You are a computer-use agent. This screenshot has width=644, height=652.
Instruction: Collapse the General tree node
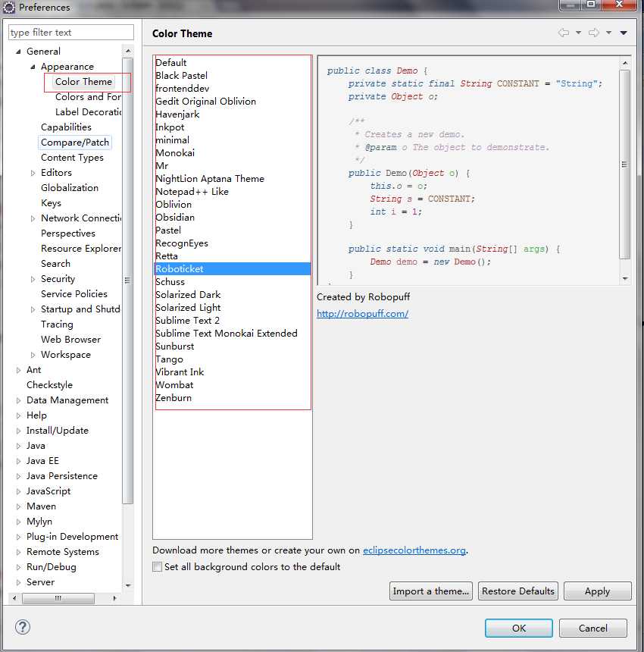coord(19,52)
